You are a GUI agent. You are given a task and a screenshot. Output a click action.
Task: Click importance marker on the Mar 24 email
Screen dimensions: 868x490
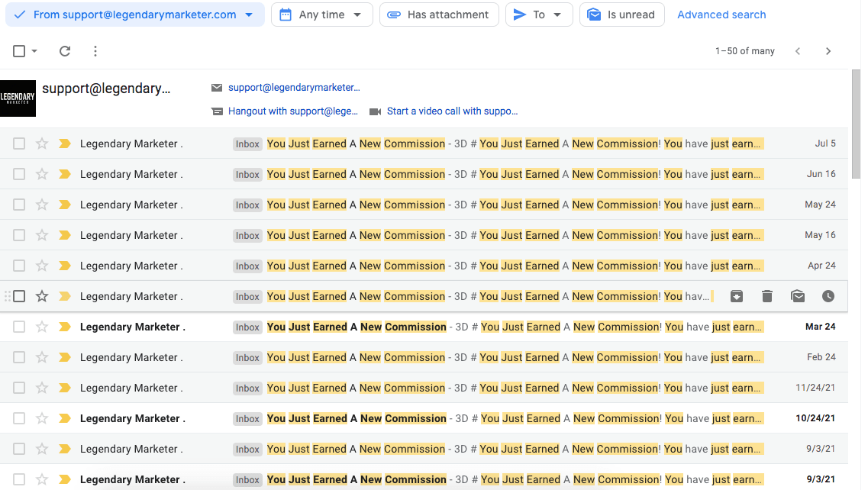(x=65, y=327)
